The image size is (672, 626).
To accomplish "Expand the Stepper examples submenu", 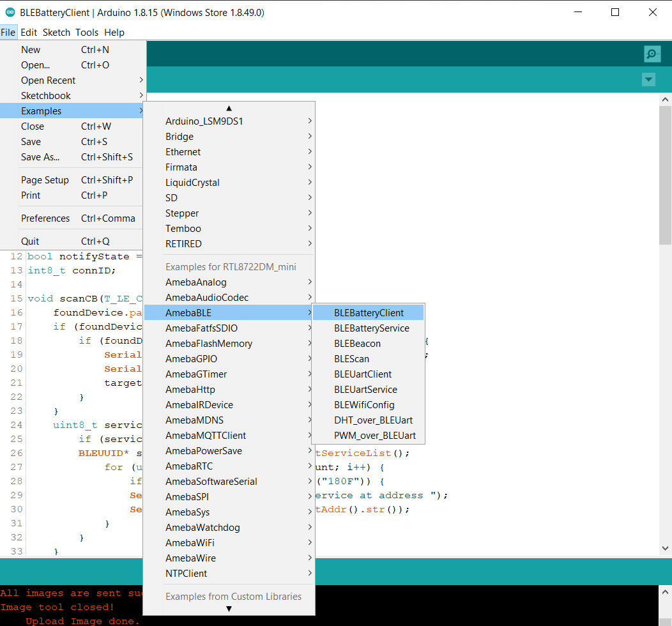I will click(x=229, y=213).
